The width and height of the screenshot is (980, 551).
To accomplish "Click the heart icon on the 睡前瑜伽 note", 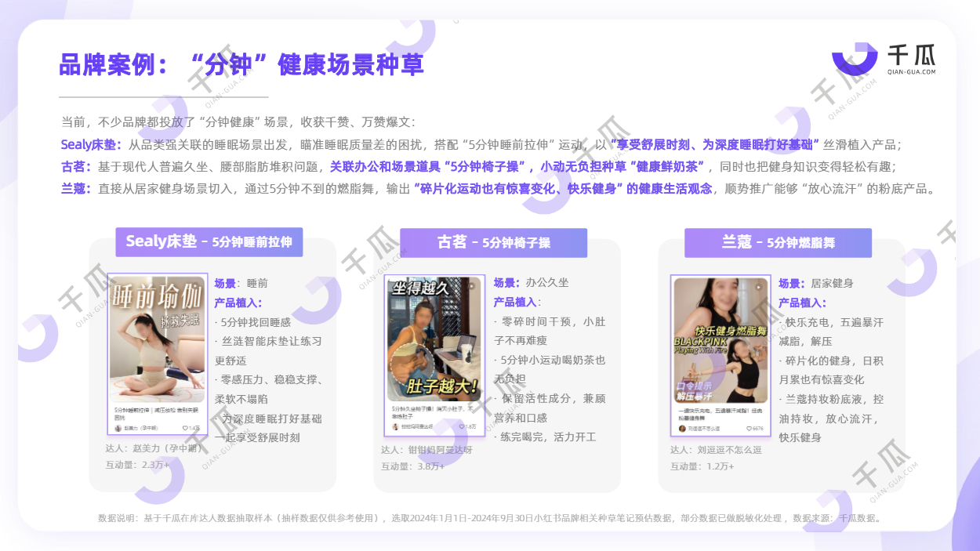I will pyautogui.click(x=185, y=428).
